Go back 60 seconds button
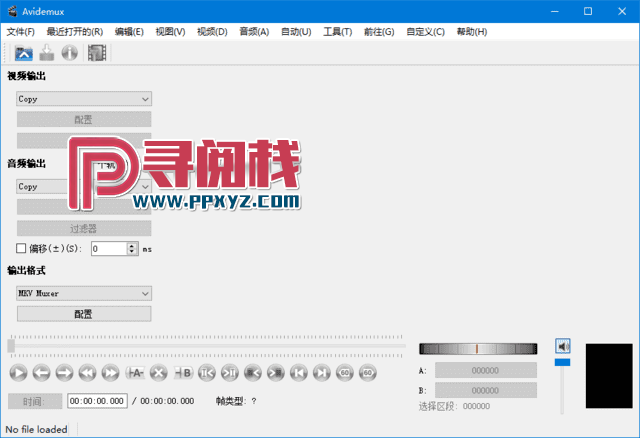640x438 pixels. tap(345, 373)
